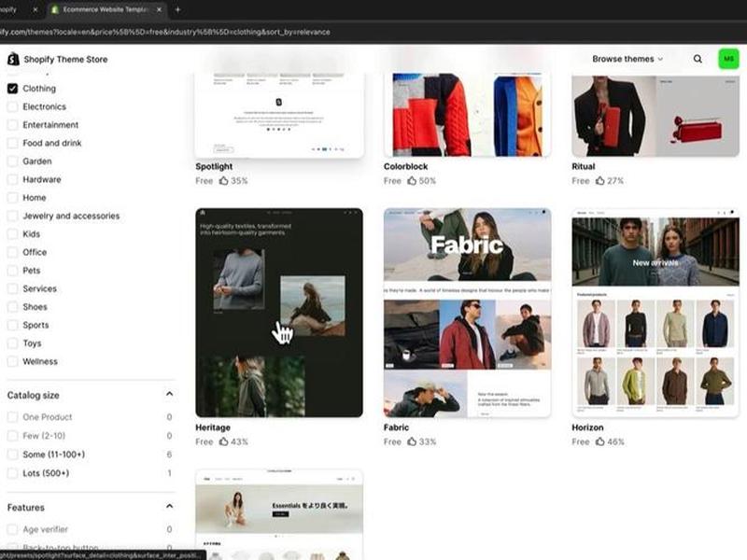Image resolution: width=747 pixels, height=560 pixels.
Task: Open a new browser tab with plus
Action: coord(177,9)
